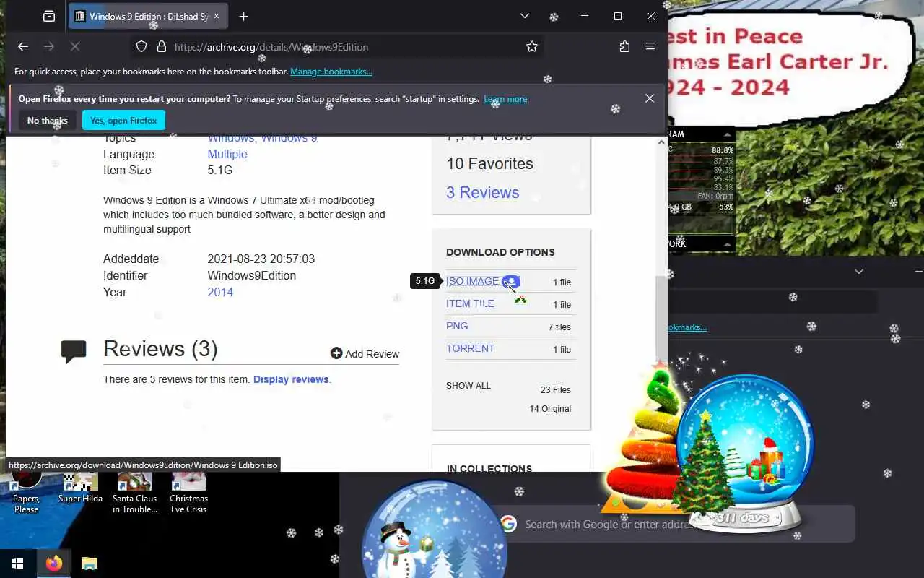924x578 pixels.
Task: Open Windows Start menu
Action: coord(17,564)
